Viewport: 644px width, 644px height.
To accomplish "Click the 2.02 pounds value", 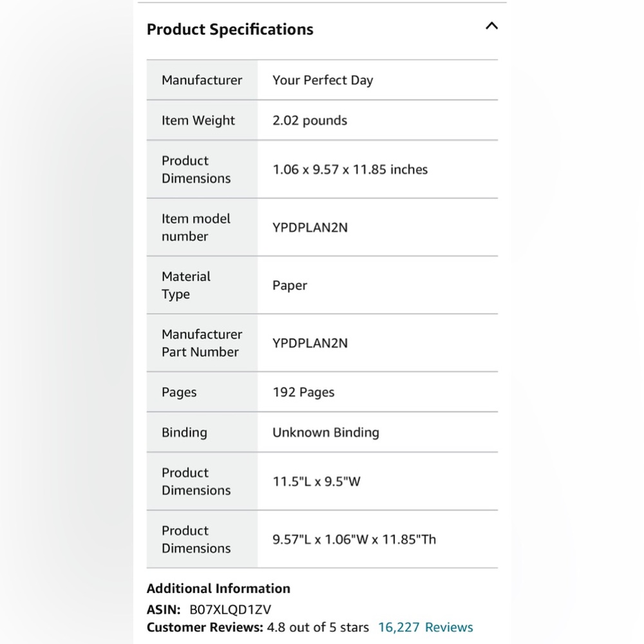I will click(x=310, y=120).
